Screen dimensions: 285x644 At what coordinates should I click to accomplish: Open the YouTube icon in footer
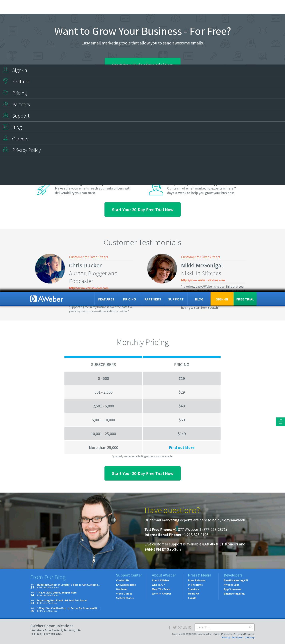coord(185,628)
